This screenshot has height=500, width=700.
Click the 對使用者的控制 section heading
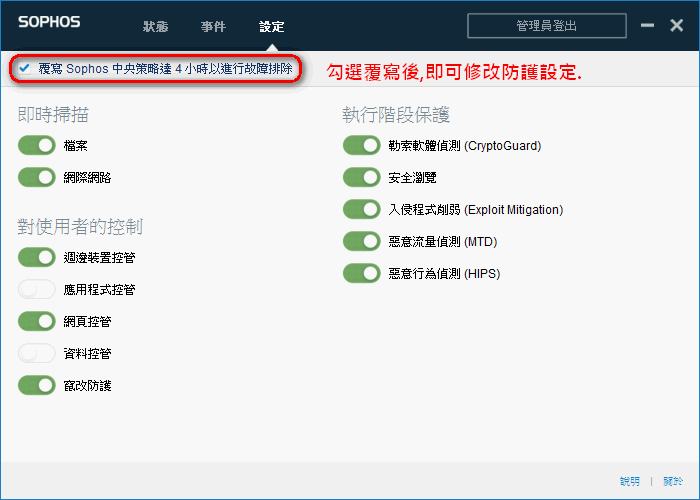[x=80, y=226]
